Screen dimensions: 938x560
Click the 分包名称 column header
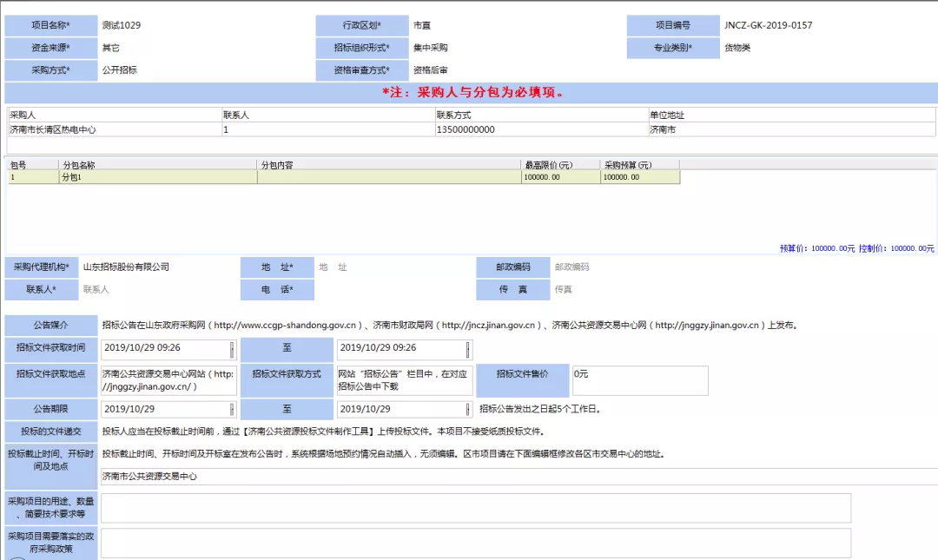coord(157,165)
